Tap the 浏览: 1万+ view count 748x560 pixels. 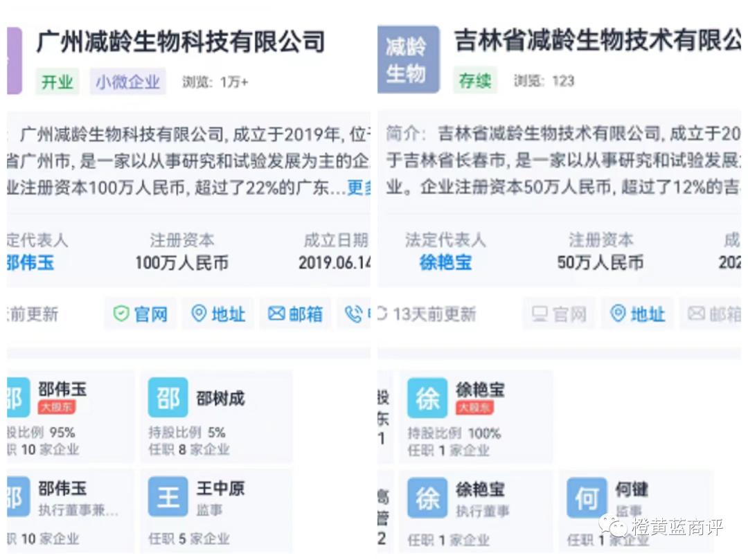pos(215,82)
